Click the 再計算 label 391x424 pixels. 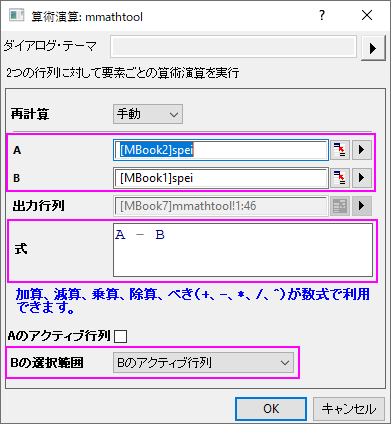tap(30, 114)
